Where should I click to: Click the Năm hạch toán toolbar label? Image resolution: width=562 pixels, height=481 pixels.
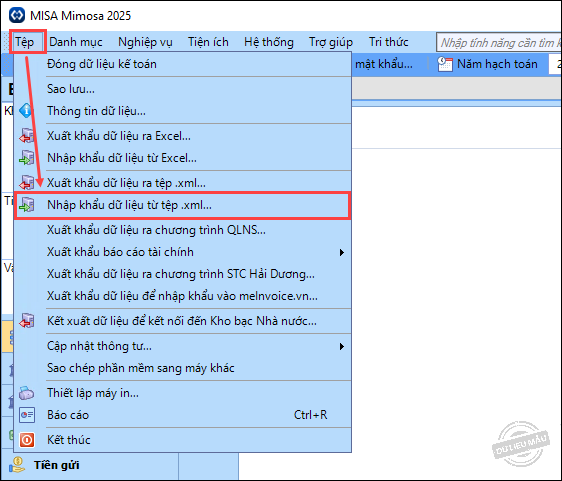tap(497, 64)
